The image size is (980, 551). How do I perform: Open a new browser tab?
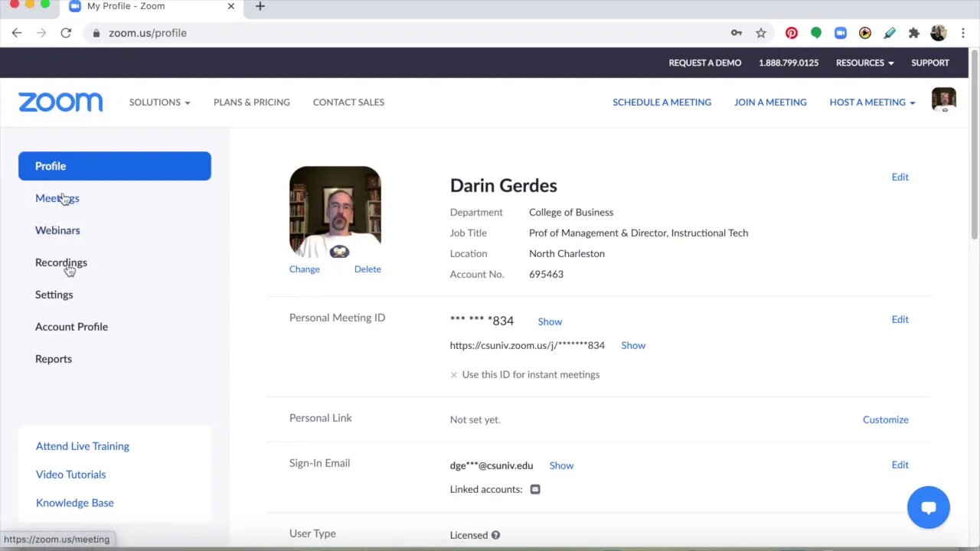[260, 6]
